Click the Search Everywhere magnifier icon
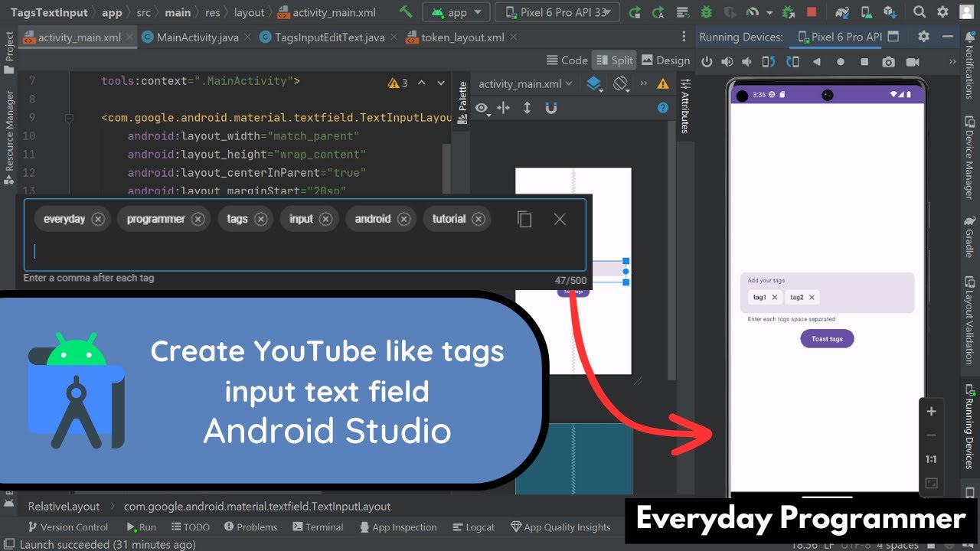Image resolution: width=980 pixels, height=551 pixels. 920,12
